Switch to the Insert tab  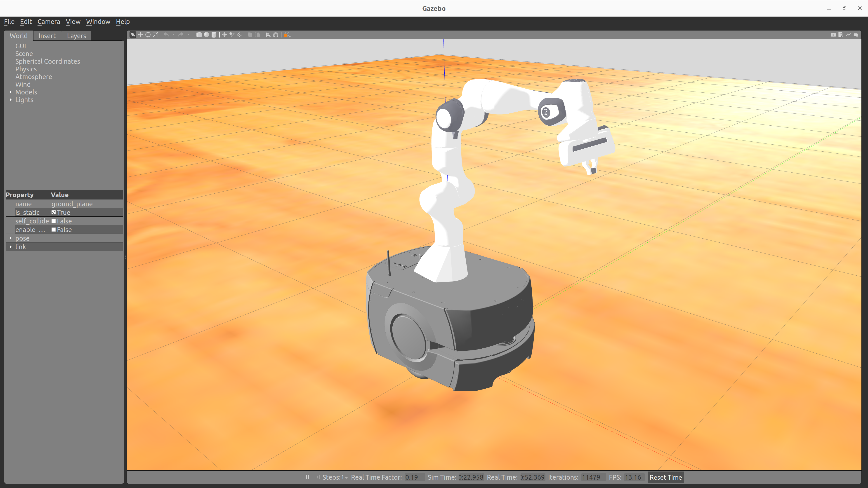point(47,36)
